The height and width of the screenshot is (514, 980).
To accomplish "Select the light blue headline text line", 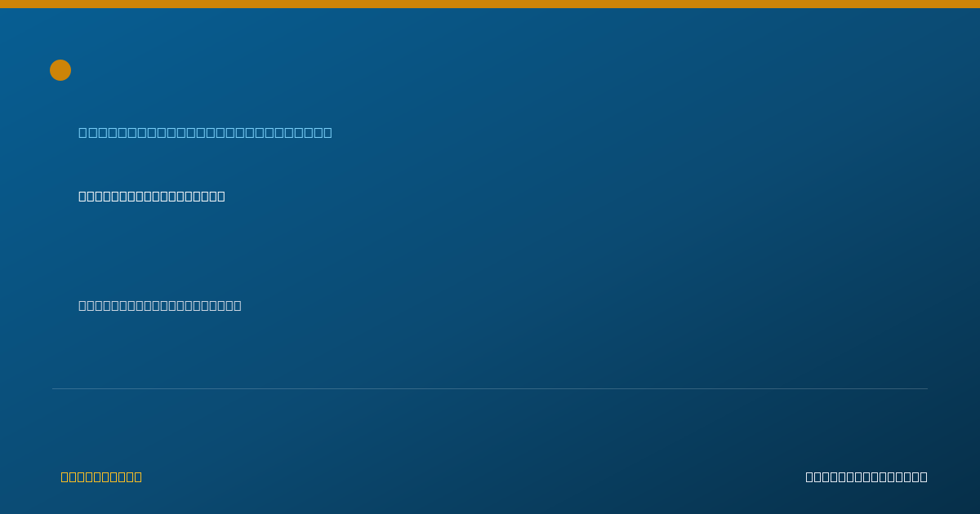I will 205,132.
